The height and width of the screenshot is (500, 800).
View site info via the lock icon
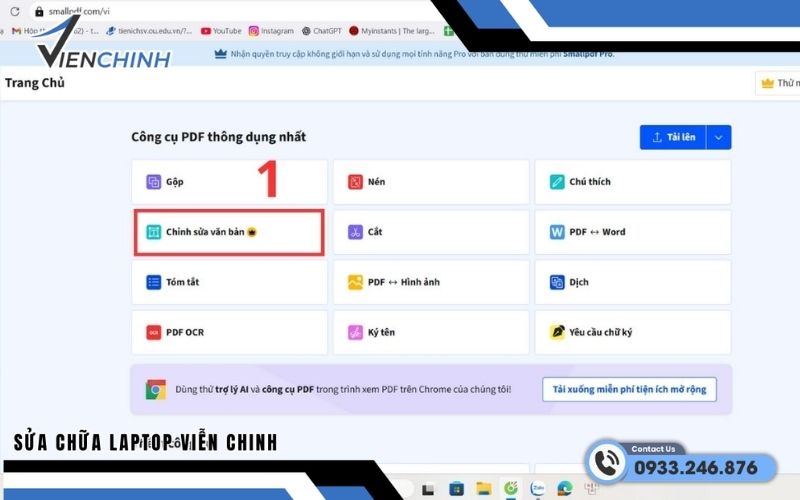(39, 11)
